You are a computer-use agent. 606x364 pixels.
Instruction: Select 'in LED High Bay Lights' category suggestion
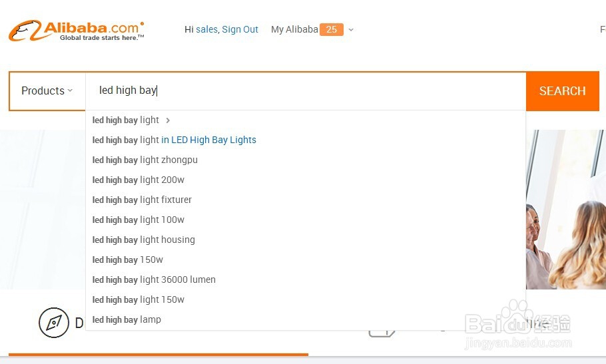click(208, 140)
